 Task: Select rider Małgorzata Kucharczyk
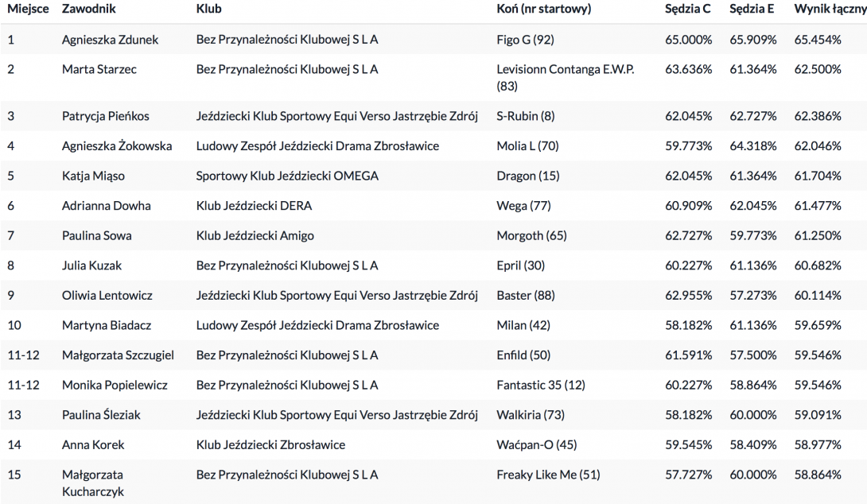click(92, 483)
